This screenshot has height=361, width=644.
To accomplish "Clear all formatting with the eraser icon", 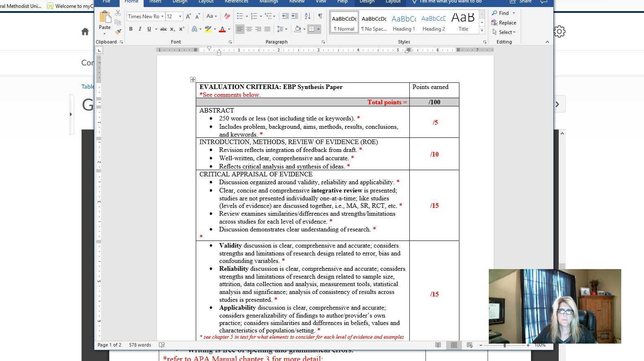I will [x=227, y=16].
